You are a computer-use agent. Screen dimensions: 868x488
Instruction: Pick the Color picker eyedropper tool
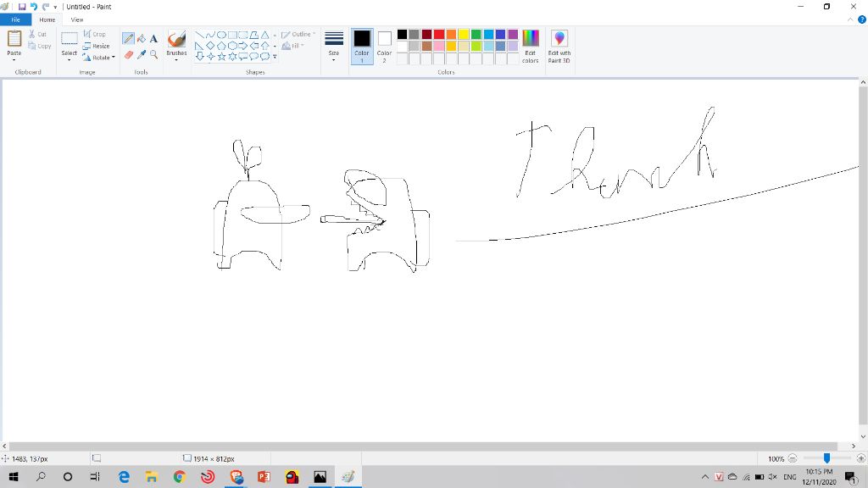click(x=142, y=54)
